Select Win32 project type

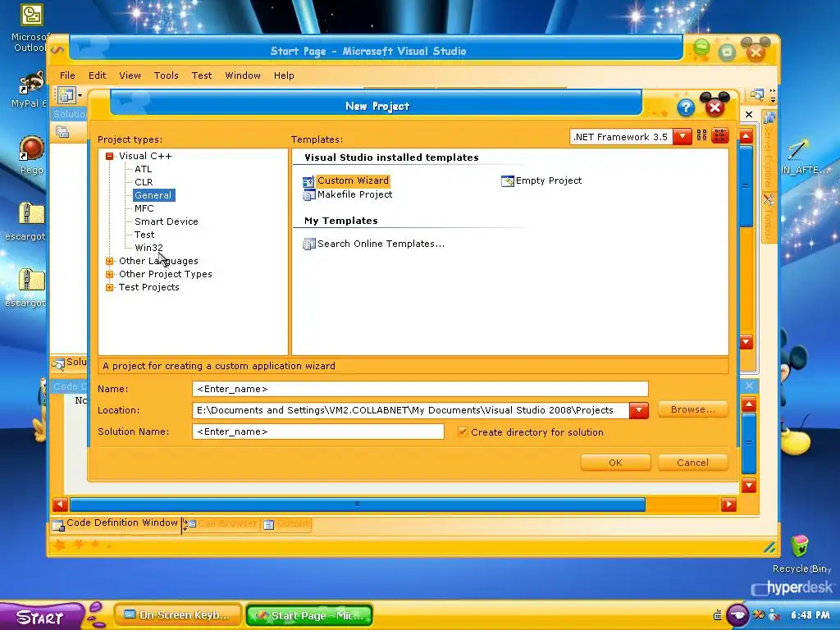tap(148, 248)
